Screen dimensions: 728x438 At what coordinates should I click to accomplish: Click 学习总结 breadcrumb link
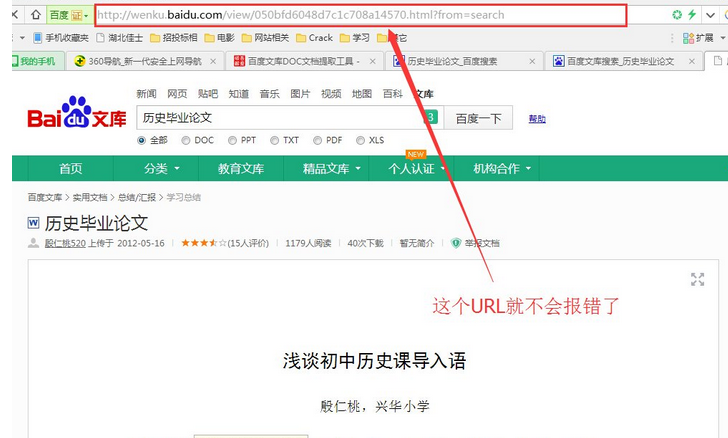[184, 197]
